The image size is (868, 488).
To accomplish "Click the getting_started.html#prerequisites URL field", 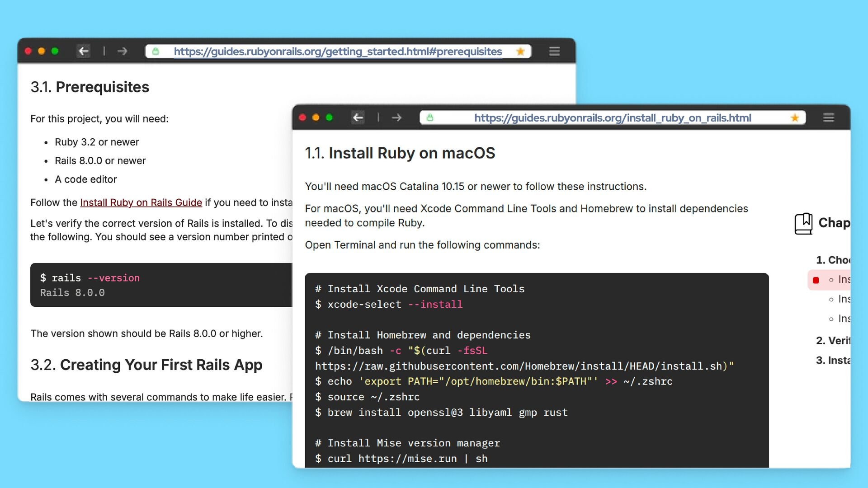I will (x=338, y=52).
